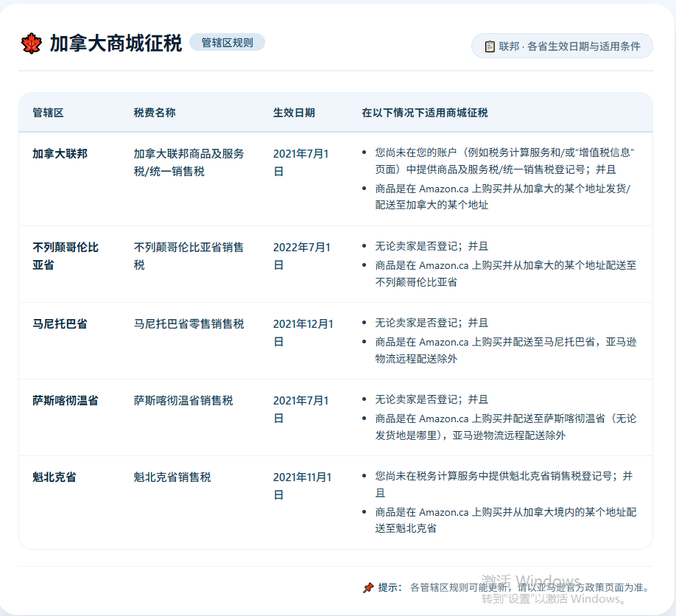
Task: Click the 在以下情况下适用商城征税 column header
Action: pyautogui.click(x=425, y=113)
